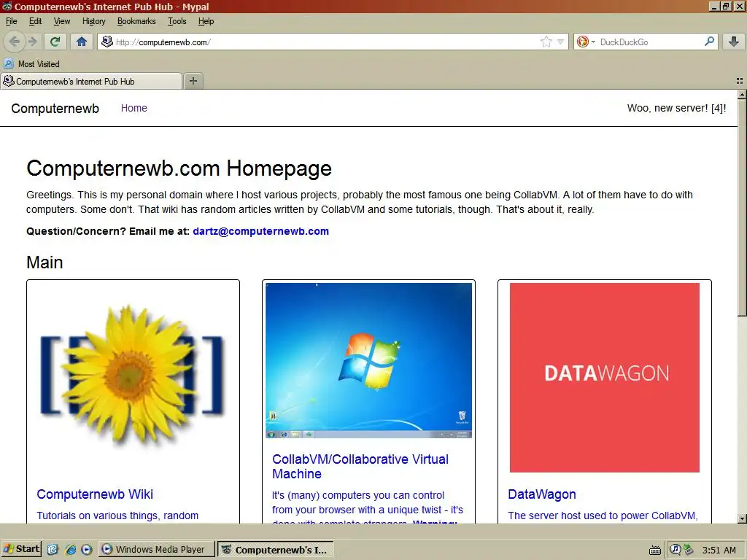The height and width of the screenshot is (560, 747).
Task: Open the CollabVM/Collaborative Virtual Machine link
Action: 360,467
